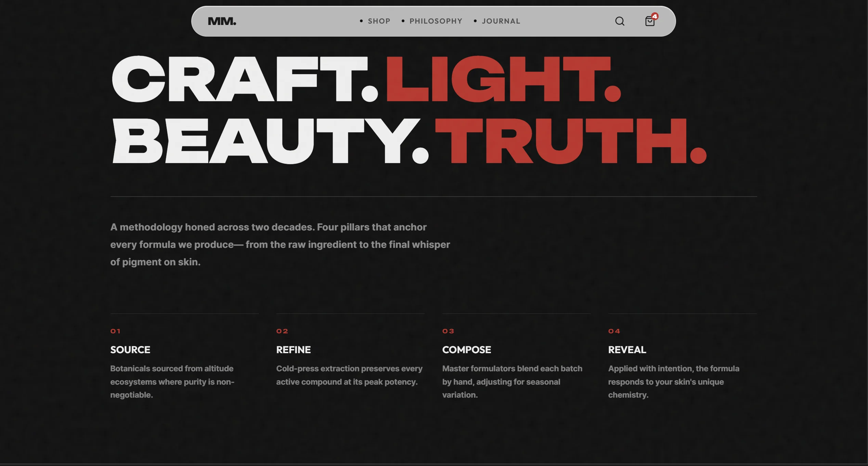This screenshot has height=466, width=868.
Task: Select the COMPOSE pillar heading
Action: pyautogui.click(x=466, y=350)
